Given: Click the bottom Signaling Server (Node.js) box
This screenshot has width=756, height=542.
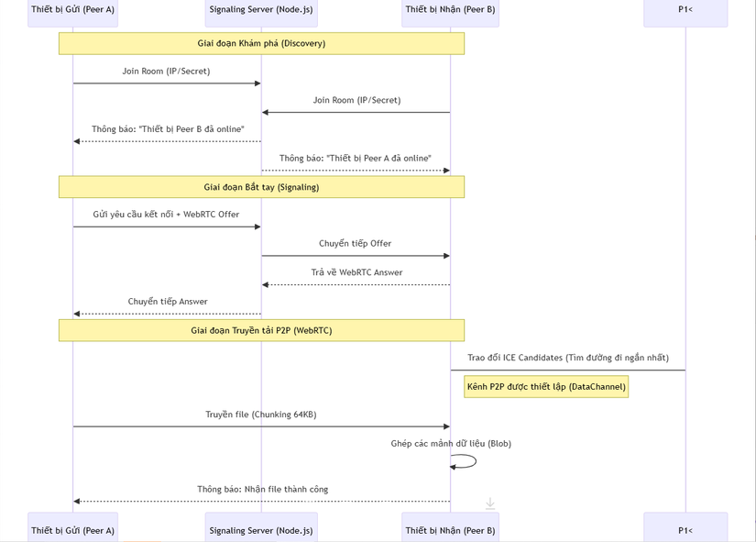Looking at the screenshot, I should [x=261, y=529].
